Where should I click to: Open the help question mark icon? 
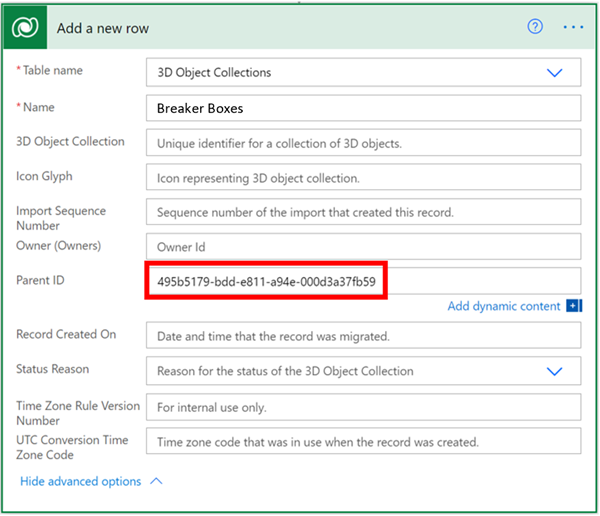click(x=535, y=27)
